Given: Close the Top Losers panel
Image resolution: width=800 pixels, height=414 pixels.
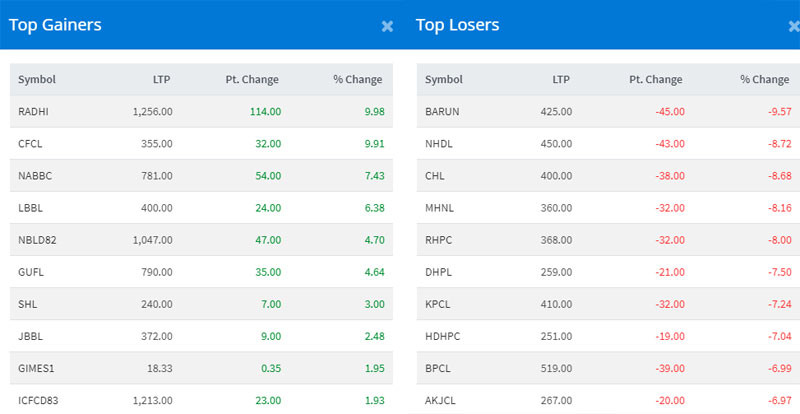Looking at the screenshot, I should 793,26.
